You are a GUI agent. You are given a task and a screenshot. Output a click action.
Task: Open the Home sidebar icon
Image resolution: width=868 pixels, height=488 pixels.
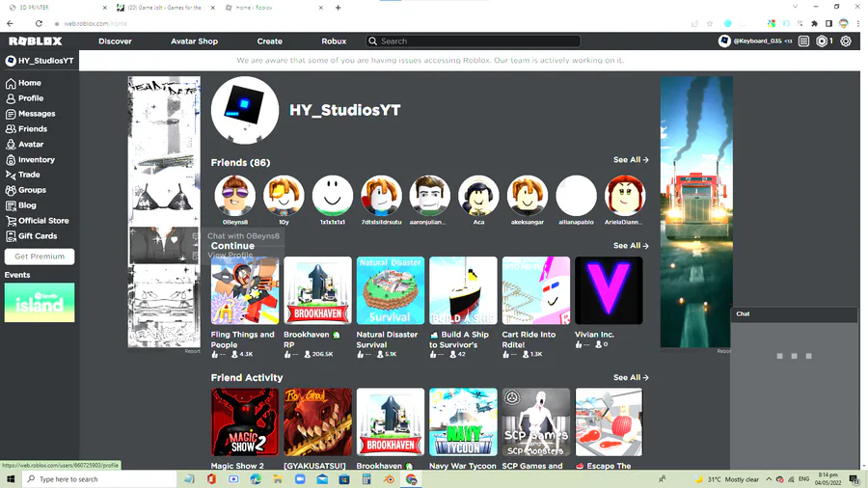click(x=11, y=83)
